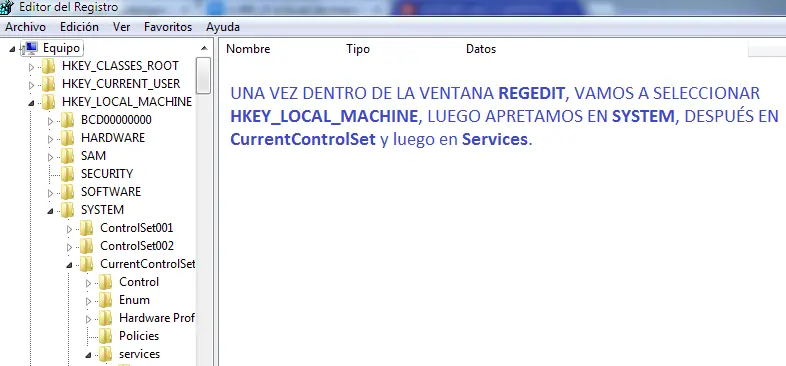This screenshot has height=366, width=786.
Task: Click the SYSTEM folder icon
Action: pos(68,210)
